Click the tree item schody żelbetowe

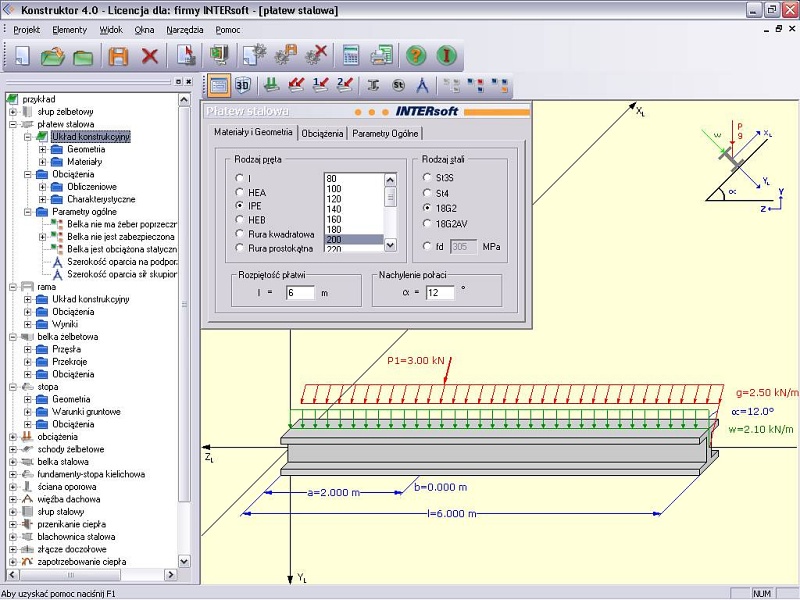click(70, 449)
